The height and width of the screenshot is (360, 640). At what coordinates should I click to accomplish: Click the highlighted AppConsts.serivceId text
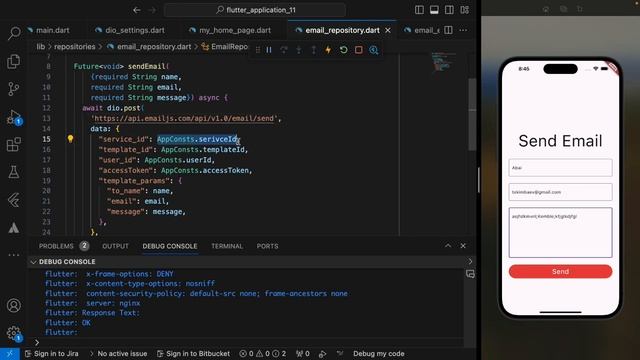pyautogui.click(x=197, y=139)
